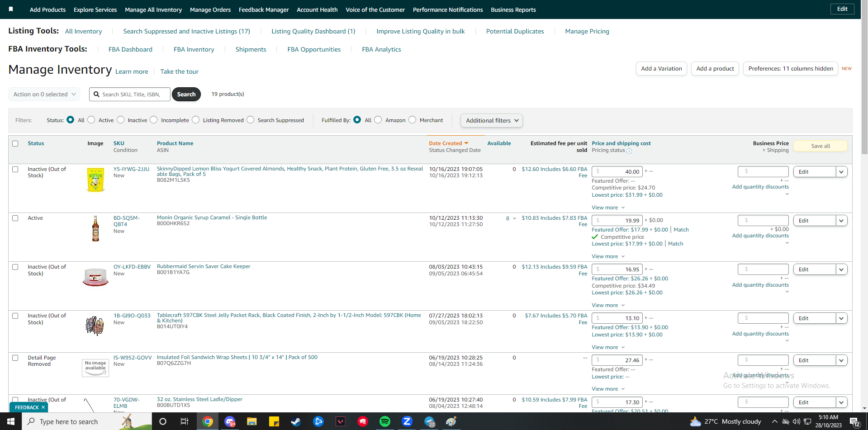Open Business Reports menu

point(513,9)
